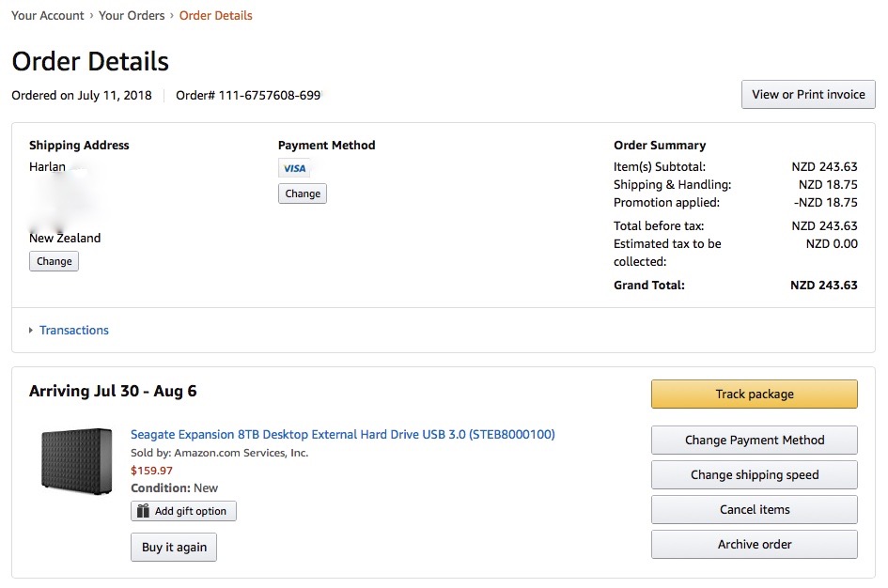Change the payment method under Visa
The width and height of the screenshot is (888, 588).
coord(303,193)
